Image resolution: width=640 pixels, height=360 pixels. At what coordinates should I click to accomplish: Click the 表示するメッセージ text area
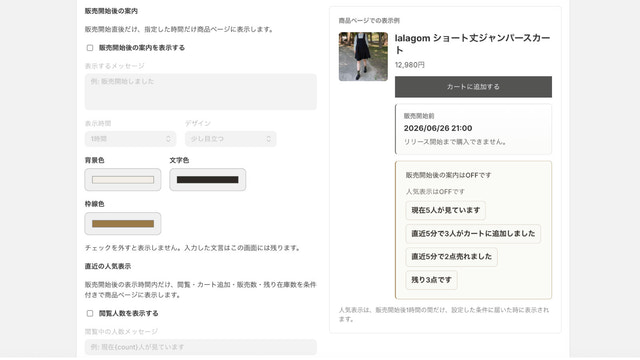(x=200, y=92)
